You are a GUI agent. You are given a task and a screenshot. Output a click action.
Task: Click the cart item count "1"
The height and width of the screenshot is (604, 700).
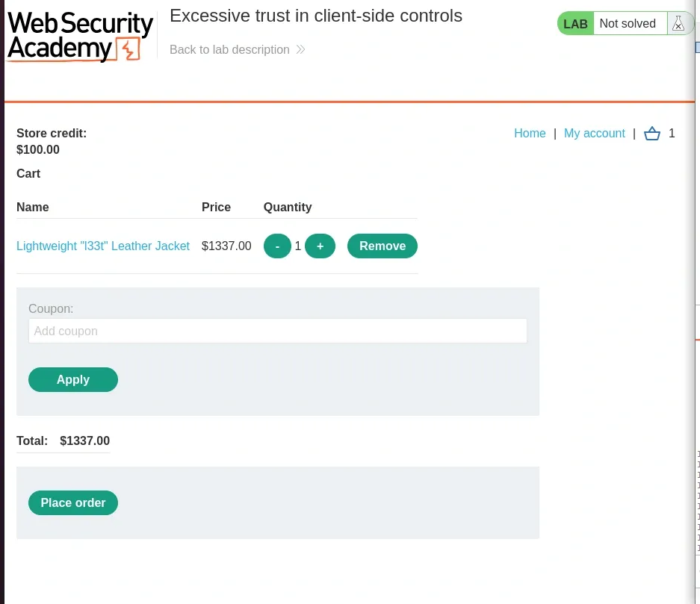[x=671, y=133]
